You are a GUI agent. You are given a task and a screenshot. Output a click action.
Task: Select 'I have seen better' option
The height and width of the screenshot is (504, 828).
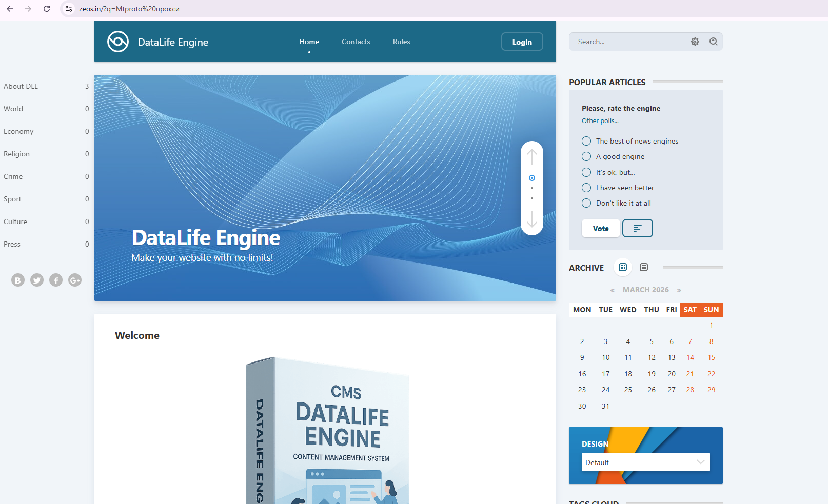[x=586, y=188]
